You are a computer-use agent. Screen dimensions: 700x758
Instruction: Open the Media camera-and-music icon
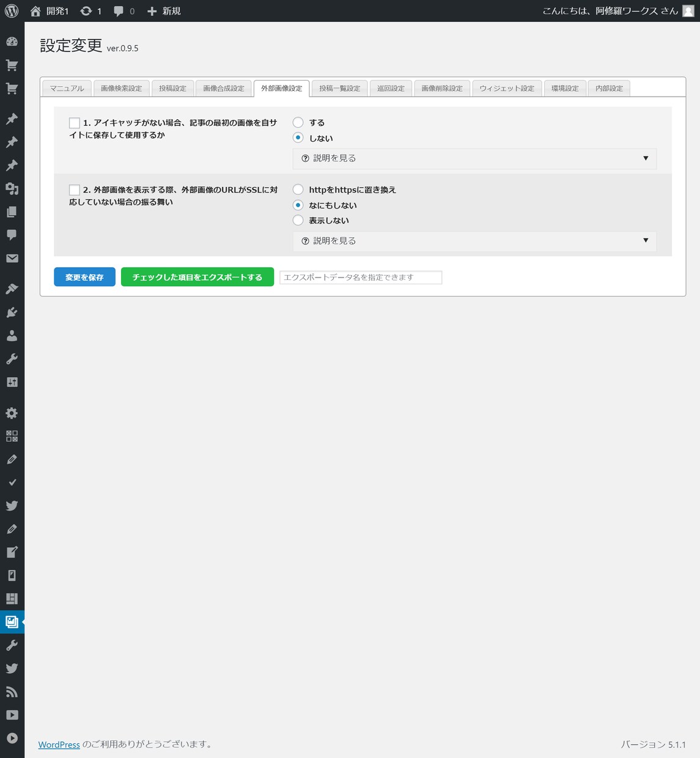click(x=12, y=189)
